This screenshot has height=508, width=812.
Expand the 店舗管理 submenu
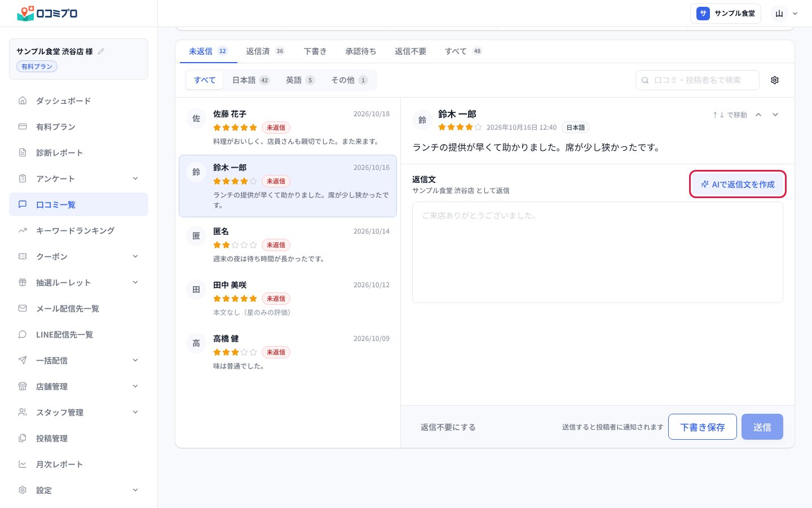coord(135,386)
